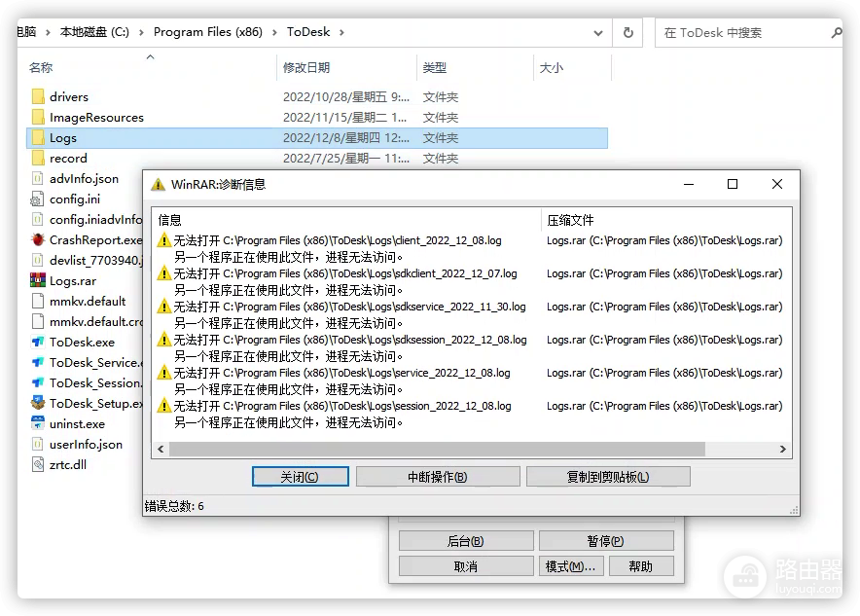This screenshot has width=860, height=616.
Task: Click the config.ini gear file icon
Action: tap(37, 199)
